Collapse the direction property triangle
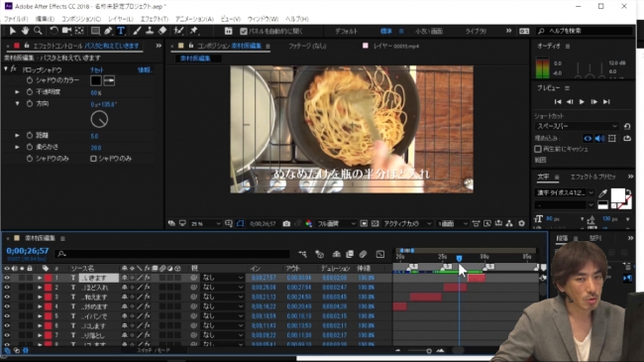 pos(17,104)
